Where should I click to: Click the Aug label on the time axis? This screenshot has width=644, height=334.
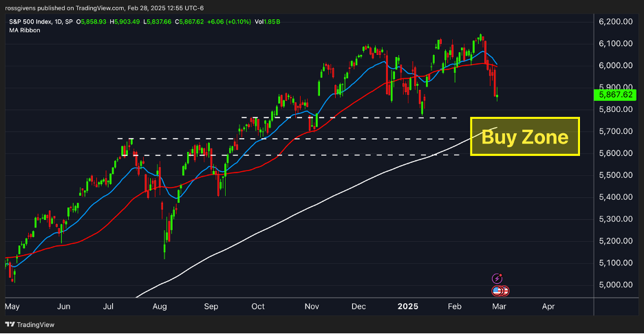160,307
